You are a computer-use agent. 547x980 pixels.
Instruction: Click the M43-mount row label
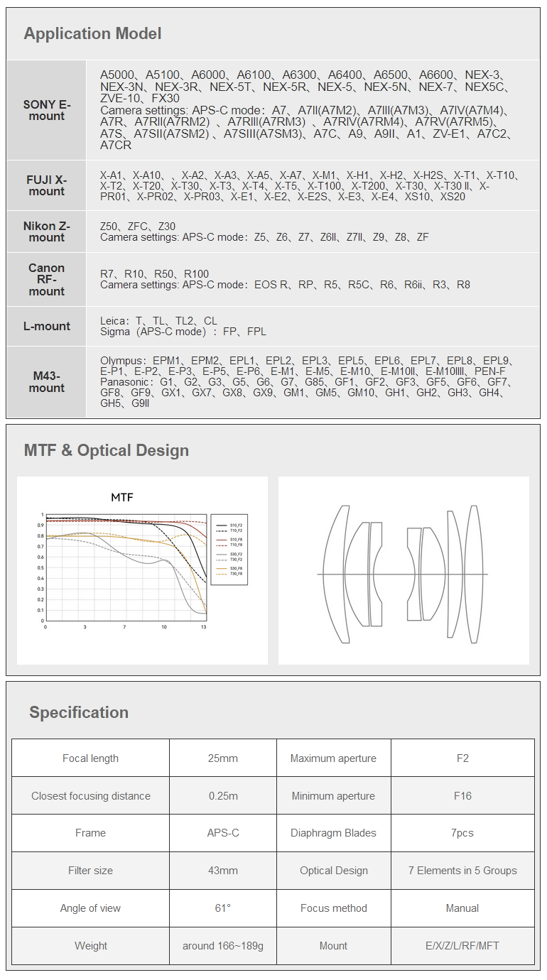coord(47,382)
